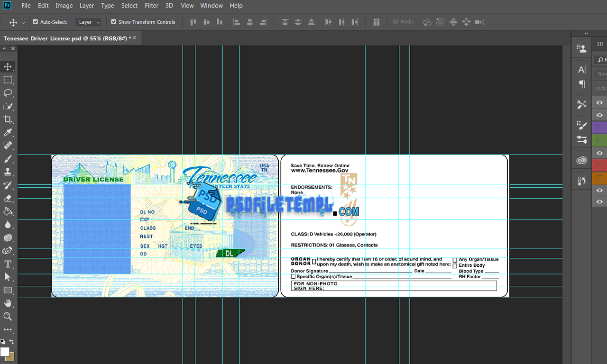Screen dimensions: 607x364
Task: Click the www.Tennessee.Gov text on canvas
Action: tap(320, 170)
